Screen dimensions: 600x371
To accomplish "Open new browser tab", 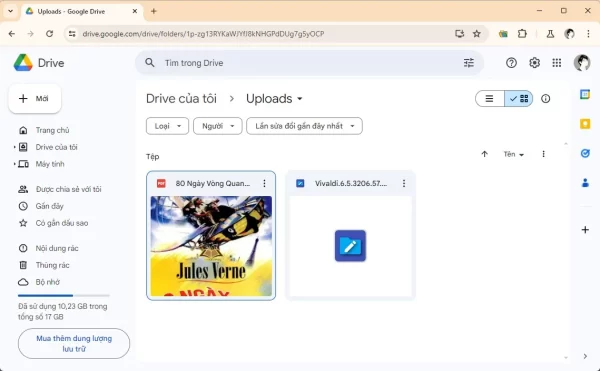I will tap(153, 11).
